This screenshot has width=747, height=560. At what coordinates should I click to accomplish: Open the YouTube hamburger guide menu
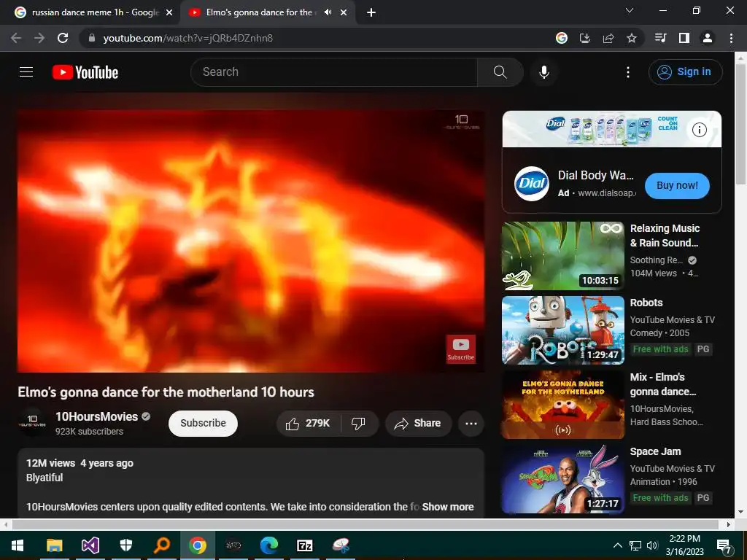(26, 72)
